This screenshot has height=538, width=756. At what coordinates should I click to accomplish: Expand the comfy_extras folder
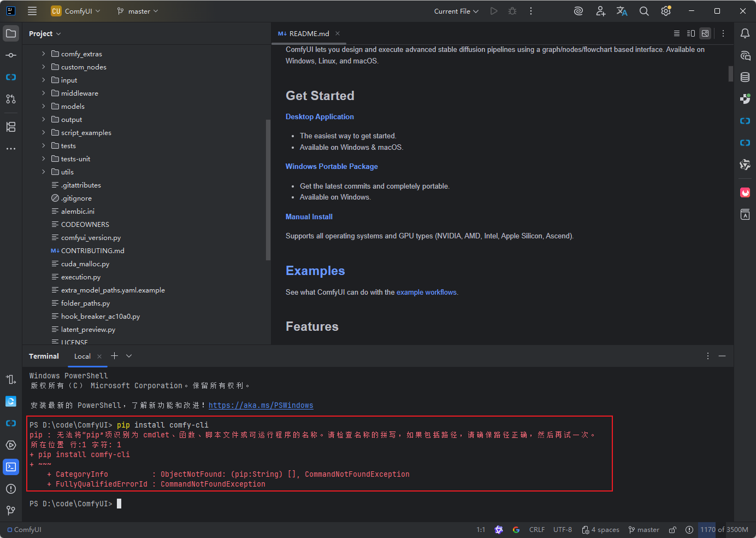coord(44,54)
